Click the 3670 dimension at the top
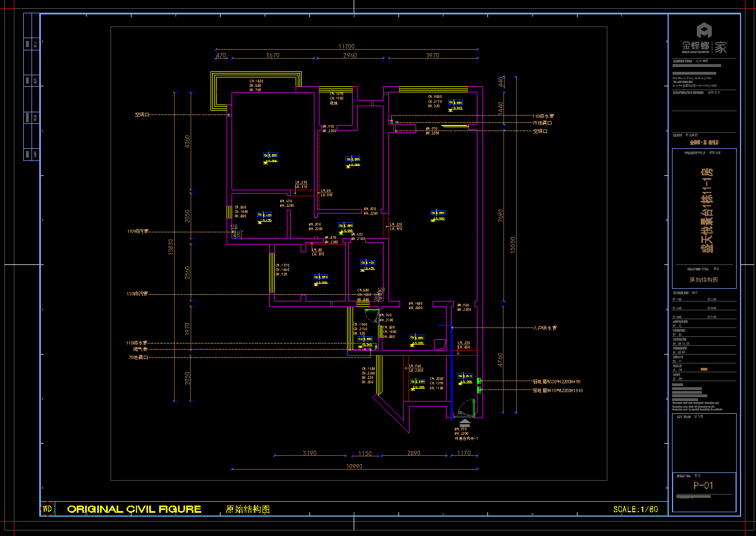This screenshot has height=536, width=756. (x=272, y=55)
